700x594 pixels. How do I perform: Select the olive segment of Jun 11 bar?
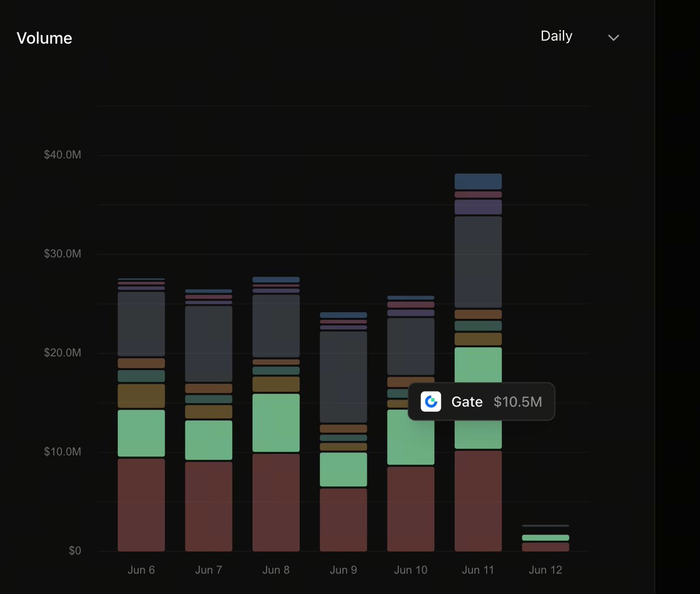[478, 339]
